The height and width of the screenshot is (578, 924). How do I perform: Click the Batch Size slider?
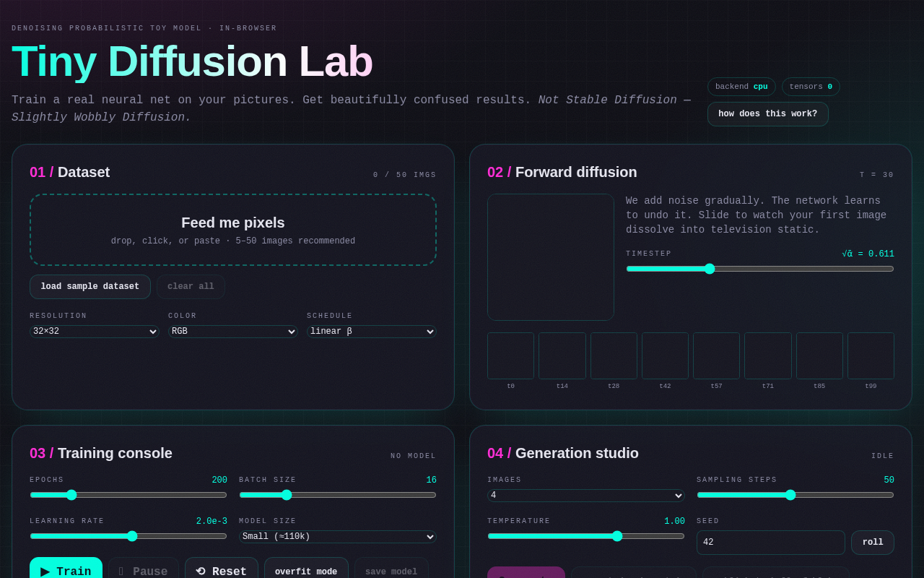(x=338, y=495)
